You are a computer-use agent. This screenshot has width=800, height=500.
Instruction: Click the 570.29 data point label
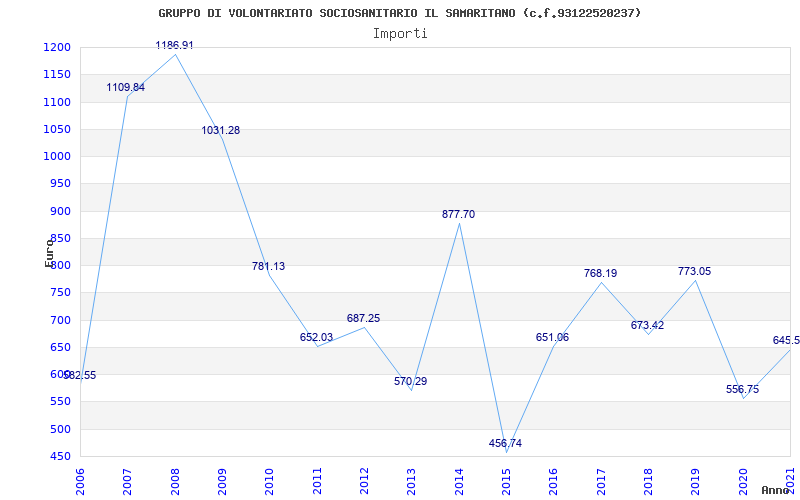pos(410,382)
